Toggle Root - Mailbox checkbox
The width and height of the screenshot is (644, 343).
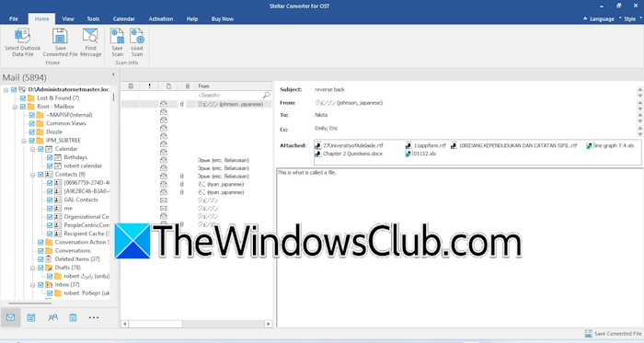(23, 107)
